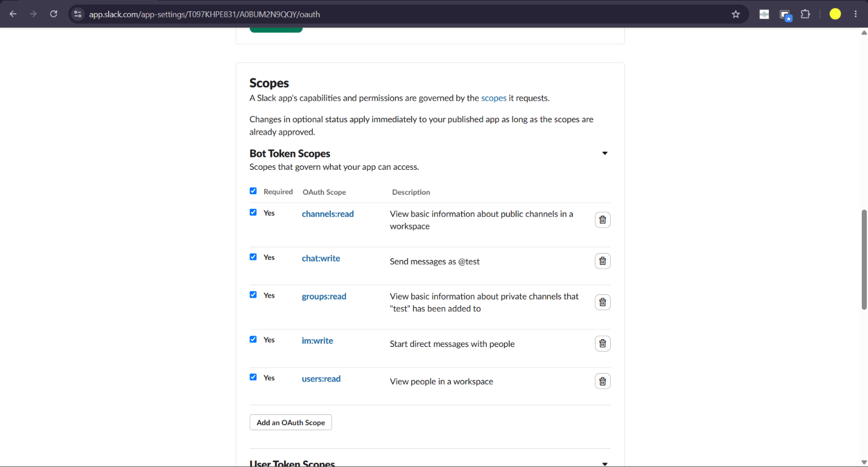
Task: Toggle the Required header checkbox
Action: click(253, 191)
